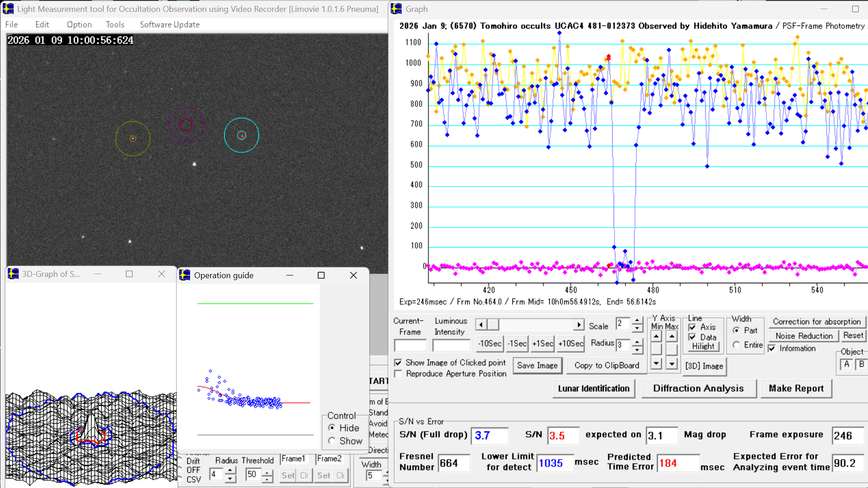The image size is (868, 488).
Task: Open the Tools menu
Action: 114,25
